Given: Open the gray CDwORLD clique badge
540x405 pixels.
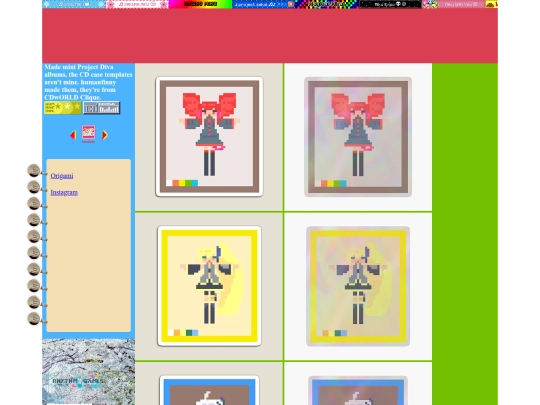Looking at the screenshot, I should point(101,108).
